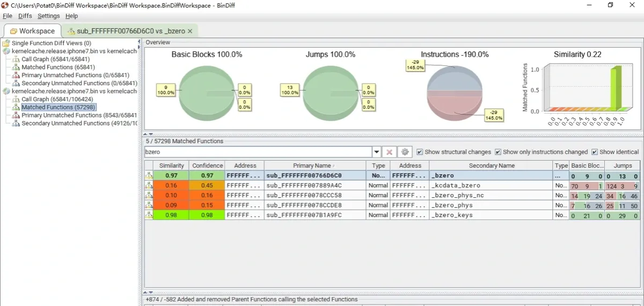Click the Instructions -190.0% pie chart
The image size is (644, 306).
455,92
